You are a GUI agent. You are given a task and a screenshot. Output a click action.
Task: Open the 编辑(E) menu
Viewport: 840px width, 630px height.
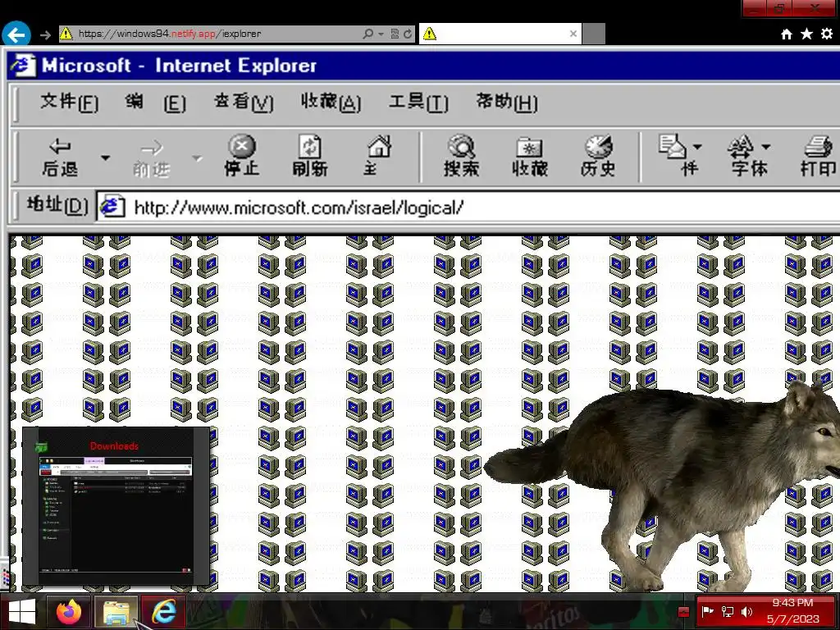click(x=156, y=102)
